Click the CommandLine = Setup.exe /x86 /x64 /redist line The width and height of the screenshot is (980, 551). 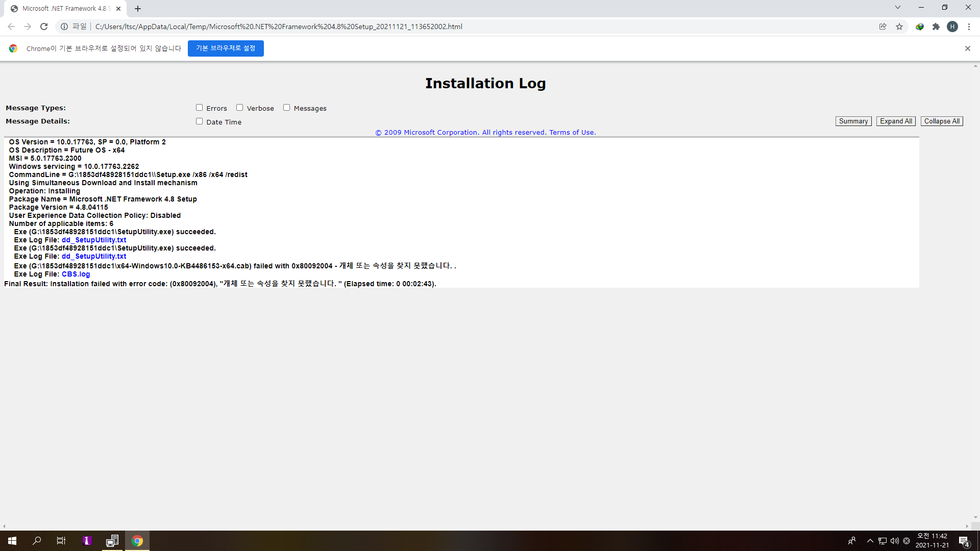[x=128, y=174]
